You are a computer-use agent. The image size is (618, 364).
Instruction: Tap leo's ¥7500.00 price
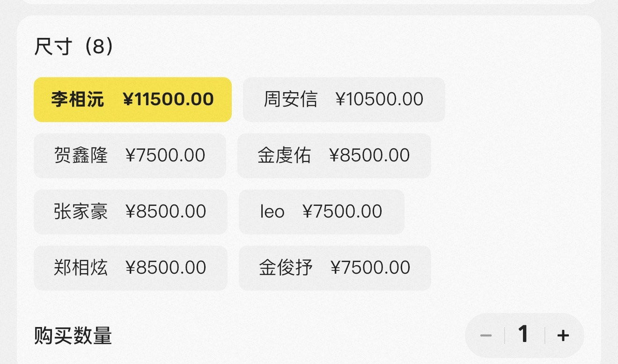(x=342, y=212)
